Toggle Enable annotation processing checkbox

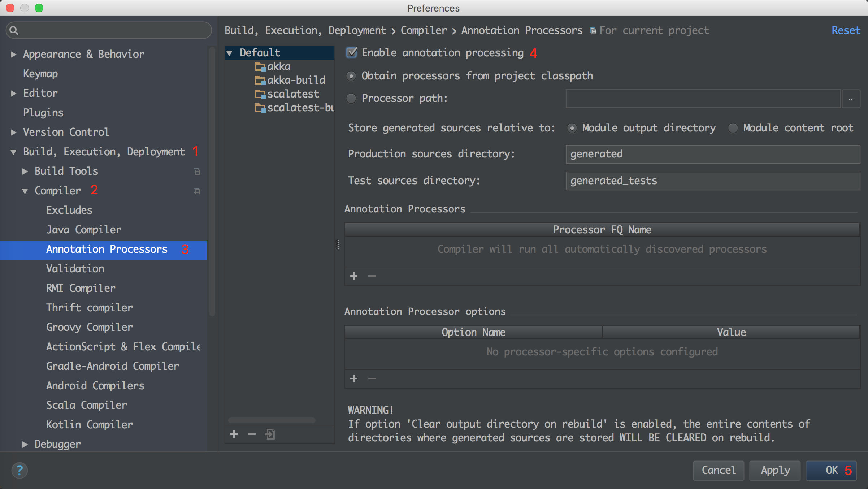click(352, 53)
